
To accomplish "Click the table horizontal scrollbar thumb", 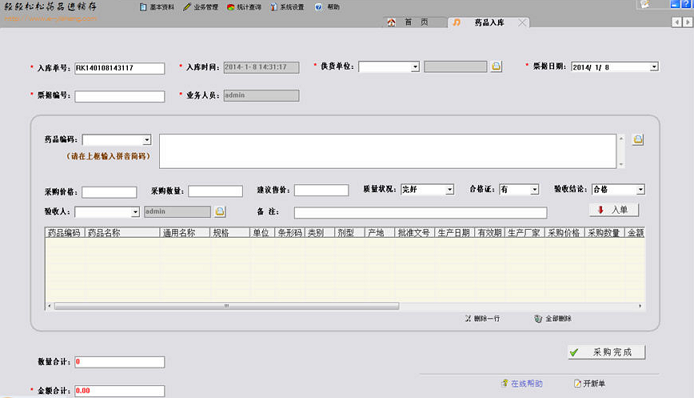I will pos(227,306).
